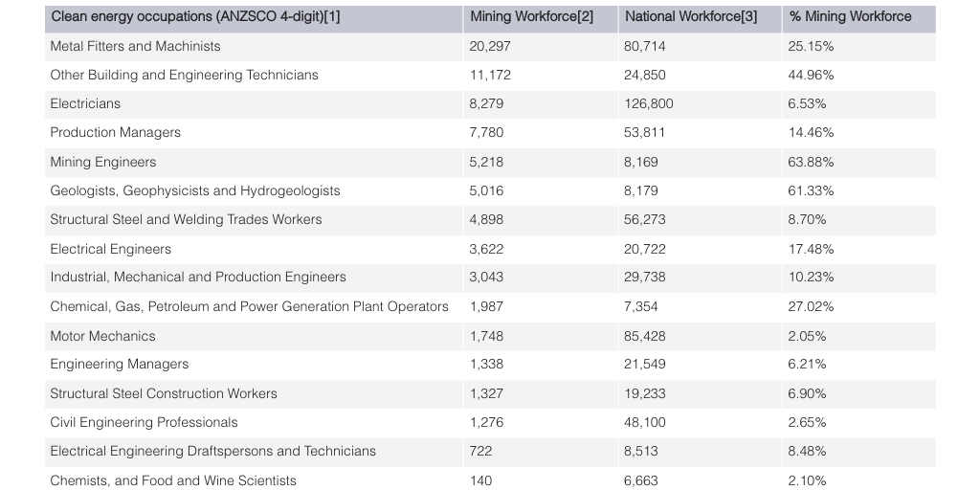Click the 'Mining Workforce[2]' column header
The width and height of the screenshot is (980, 490).
[x=532, y=17]
